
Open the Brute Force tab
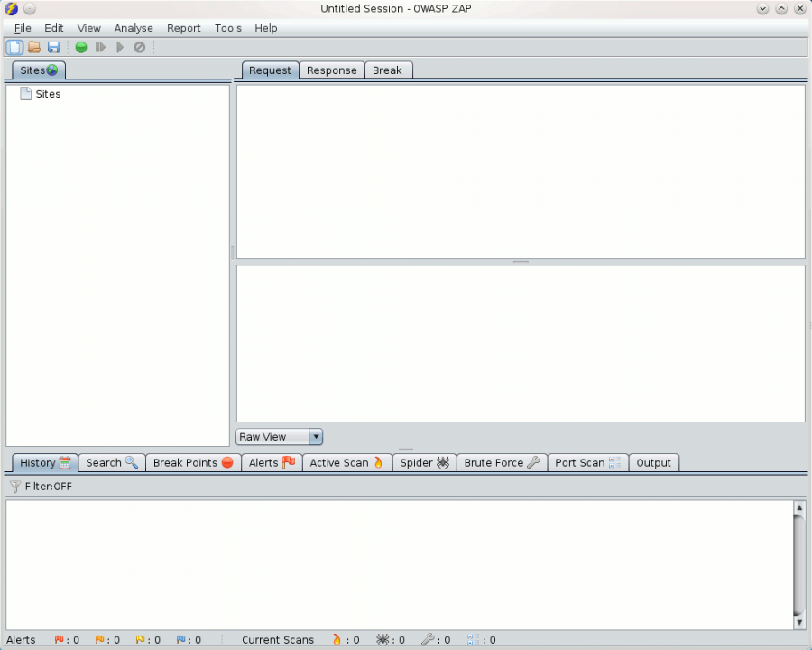click(502, 462)
